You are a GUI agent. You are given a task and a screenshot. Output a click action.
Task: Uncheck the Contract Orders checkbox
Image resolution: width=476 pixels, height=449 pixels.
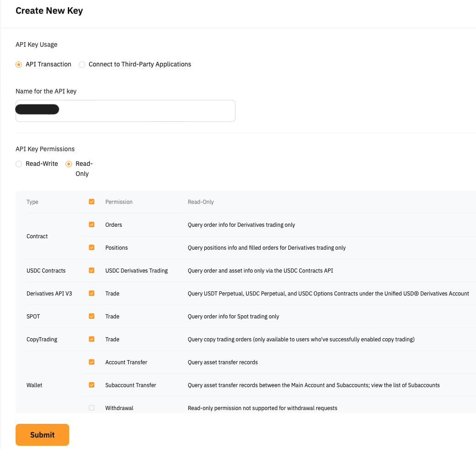pyautogui.click(x=92, y=224)
